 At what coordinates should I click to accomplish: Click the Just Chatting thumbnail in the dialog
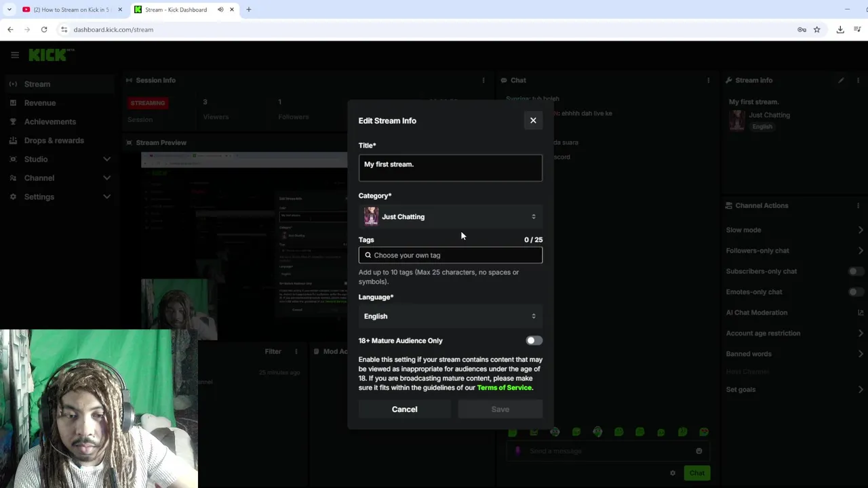[371, 216]
